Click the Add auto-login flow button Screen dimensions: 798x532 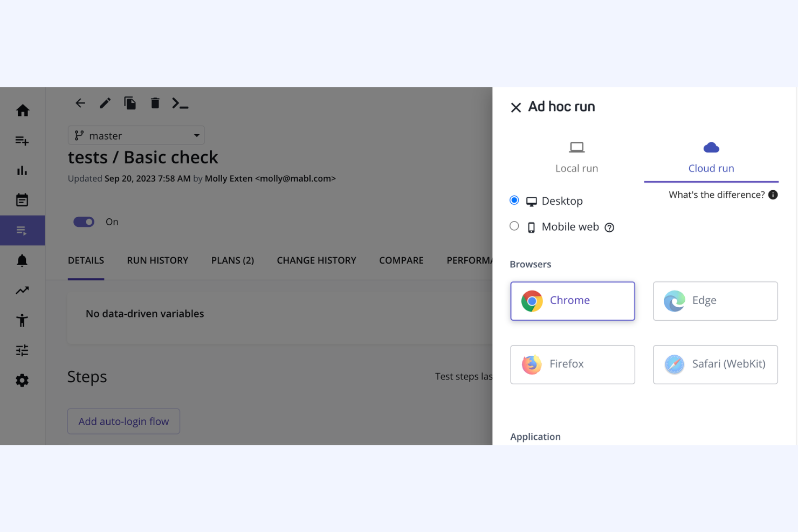tap(123, 421)
